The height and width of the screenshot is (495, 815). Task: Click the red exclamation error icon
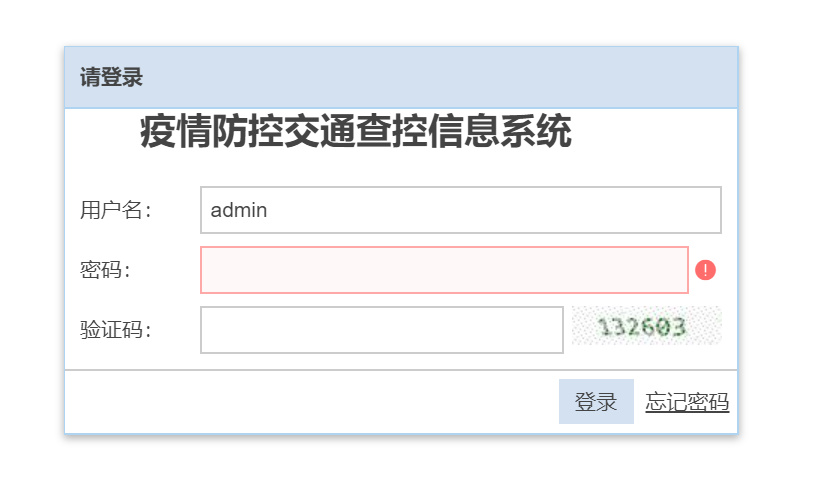705,270
